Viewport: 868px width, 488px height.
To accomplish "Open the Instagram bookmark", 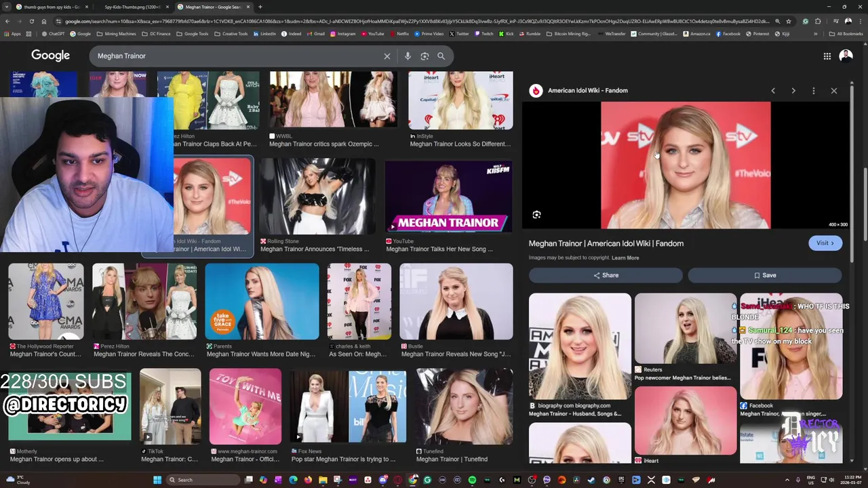I will pyautogui.click(x=343, y=34).
